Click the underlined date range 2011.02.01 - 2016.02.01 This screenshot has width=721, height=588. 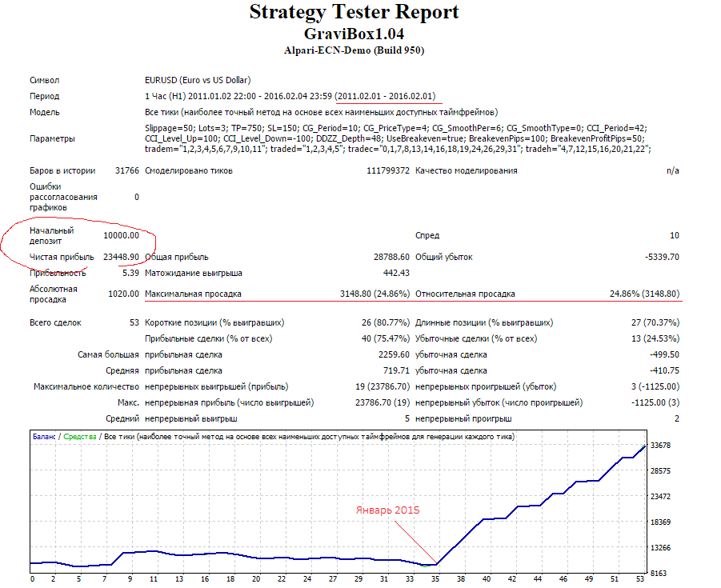tap(386, 96)
